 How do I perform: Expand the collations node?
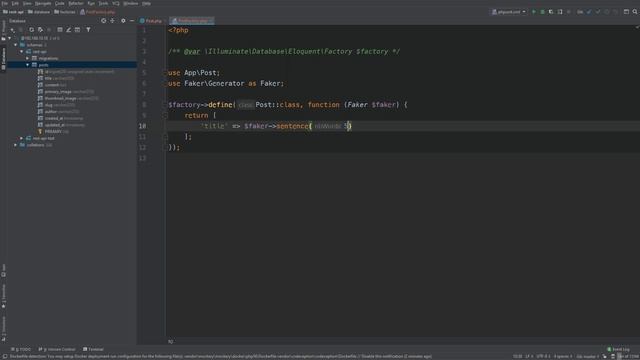tap(16, 145)
